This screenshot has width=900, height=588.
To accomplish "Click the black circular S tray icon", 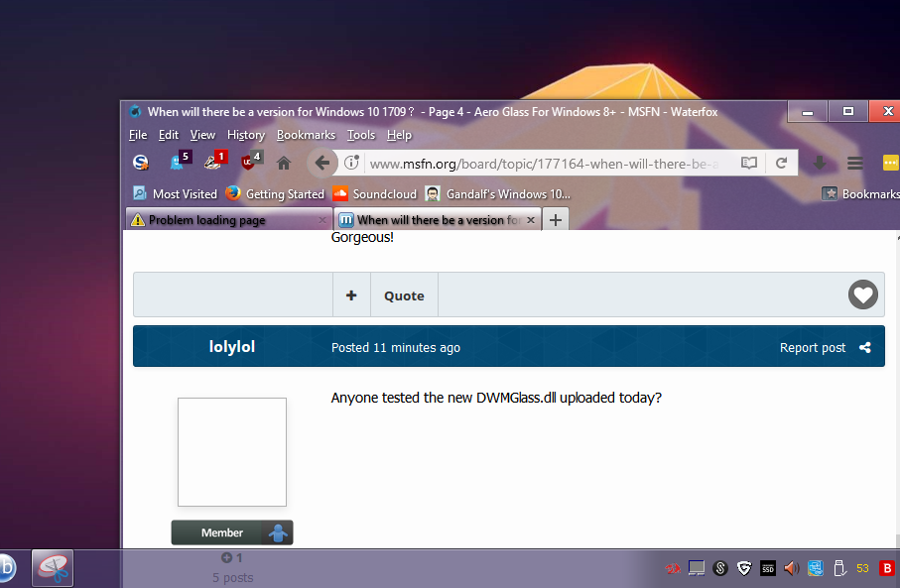I will pos(719,568).
